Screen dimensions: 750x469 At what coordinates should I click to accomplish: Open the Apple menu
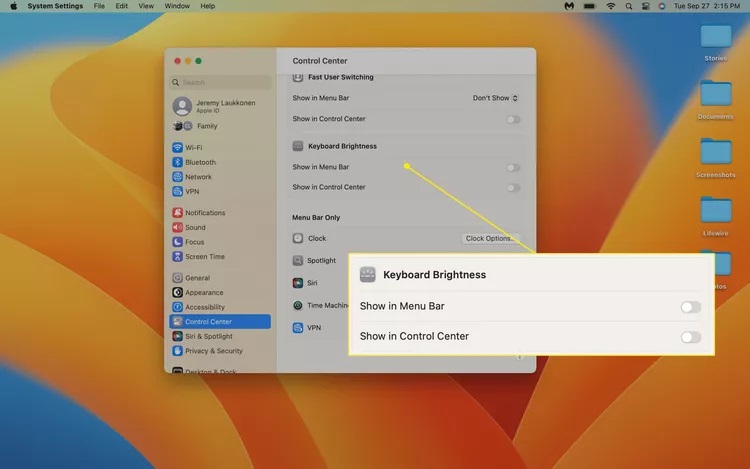click(x=11, y=6)
